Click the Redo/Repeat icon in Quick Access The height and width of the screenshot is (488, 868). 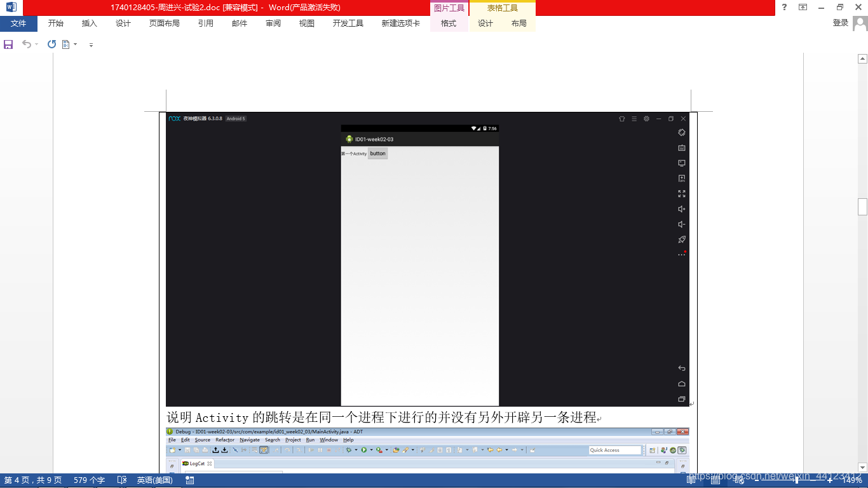click(51, 44)
